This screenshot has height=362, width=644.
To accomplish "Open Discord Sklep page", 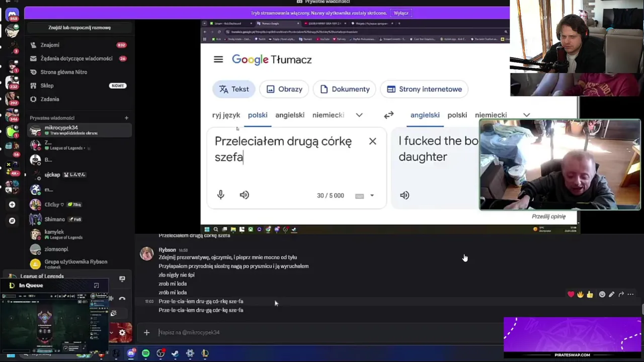I will pyautogui.click(x=79, y=85).
